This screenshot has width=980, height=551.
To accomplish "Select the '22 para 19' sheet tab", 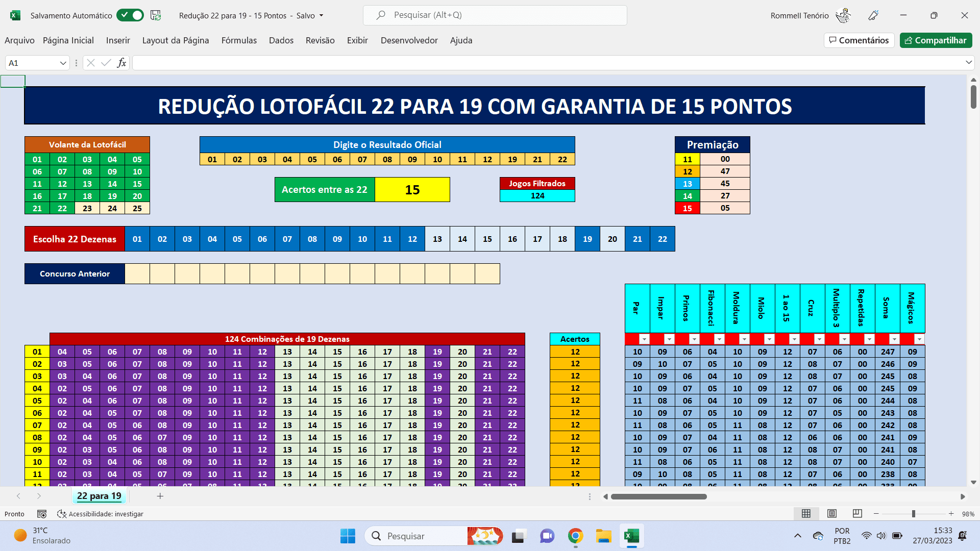I will click(99, 496).
